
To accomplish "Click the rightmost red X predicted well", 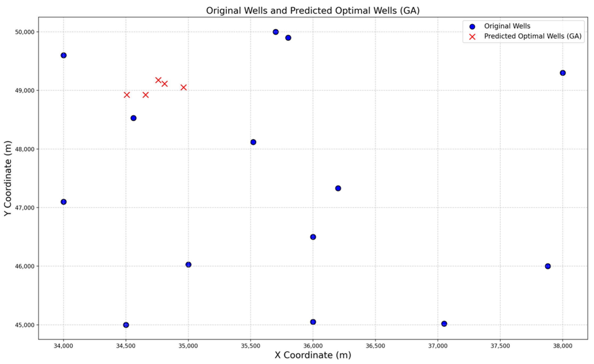I will [x=184, y=87].
